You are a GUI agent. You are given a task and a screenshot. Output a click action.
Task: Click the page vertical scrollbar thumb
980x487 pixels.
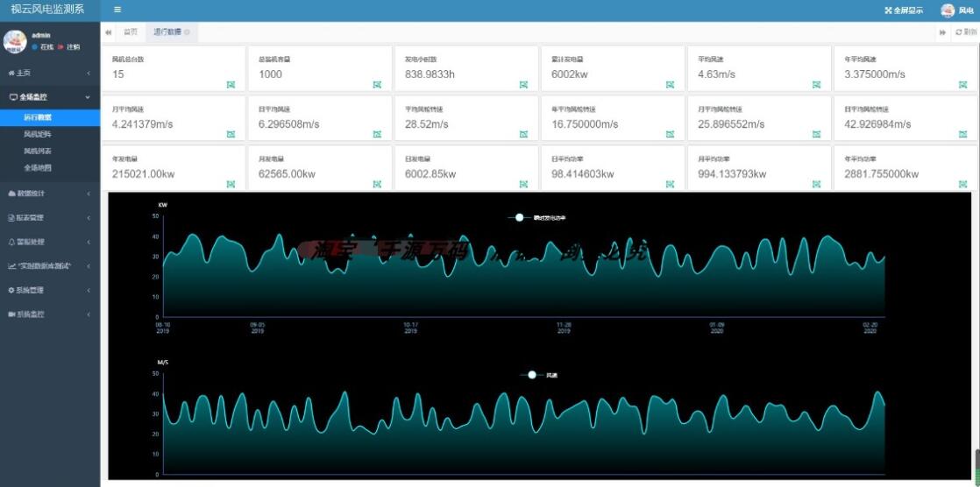(976, 465)
